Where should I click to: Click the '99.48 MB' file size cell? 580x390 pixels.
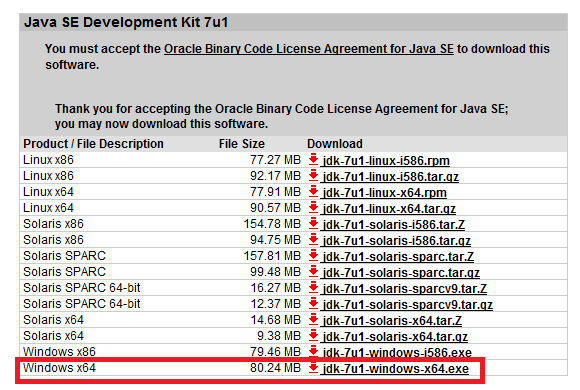coord(275,272)
